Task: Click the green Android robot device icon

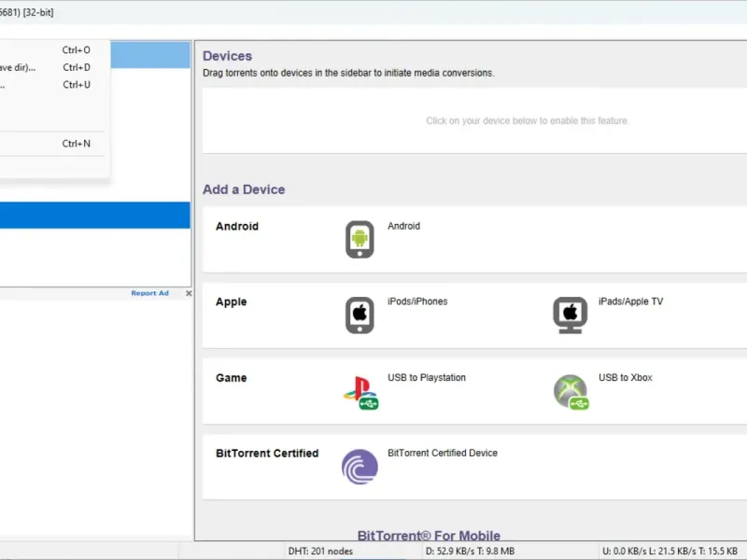Action: pyautogui.click(x=359, y=240)
